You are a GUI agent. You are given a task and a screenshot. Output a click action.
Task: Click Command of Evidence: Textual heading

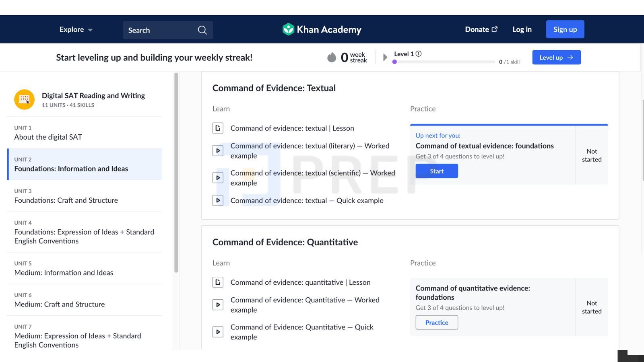274,88
